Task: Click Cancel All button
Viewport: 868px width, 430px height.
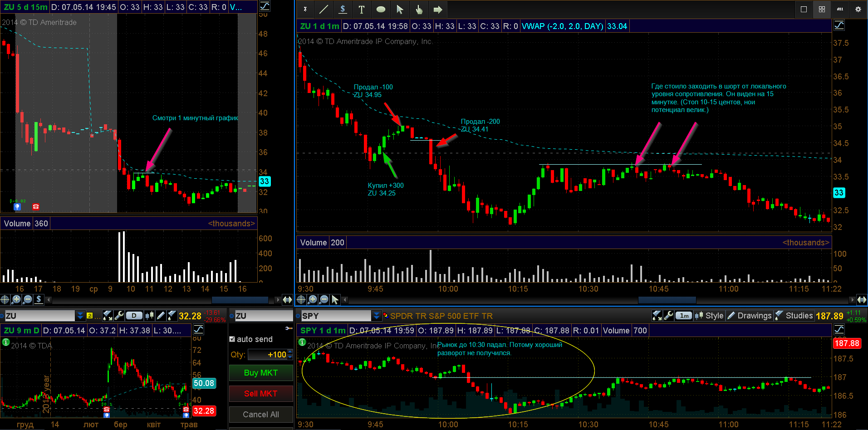Action: (x=261, y=414)
